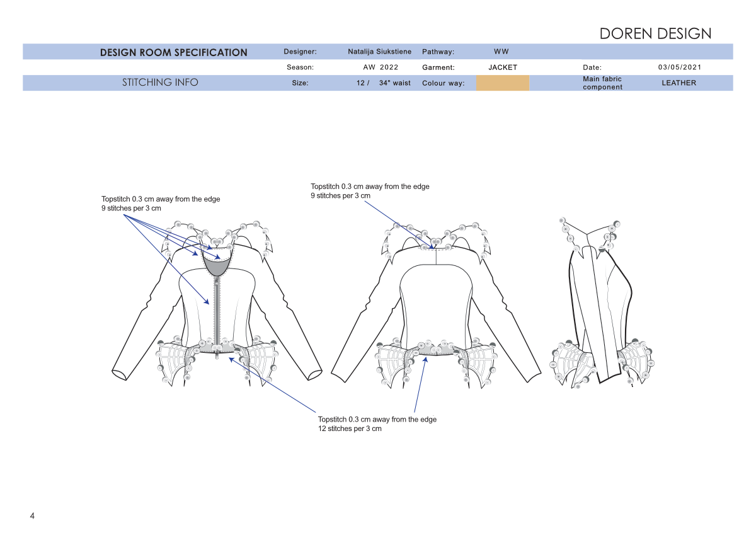Select the Designer: label
This screenshot has height=535, width=756.
pos(300,52)
